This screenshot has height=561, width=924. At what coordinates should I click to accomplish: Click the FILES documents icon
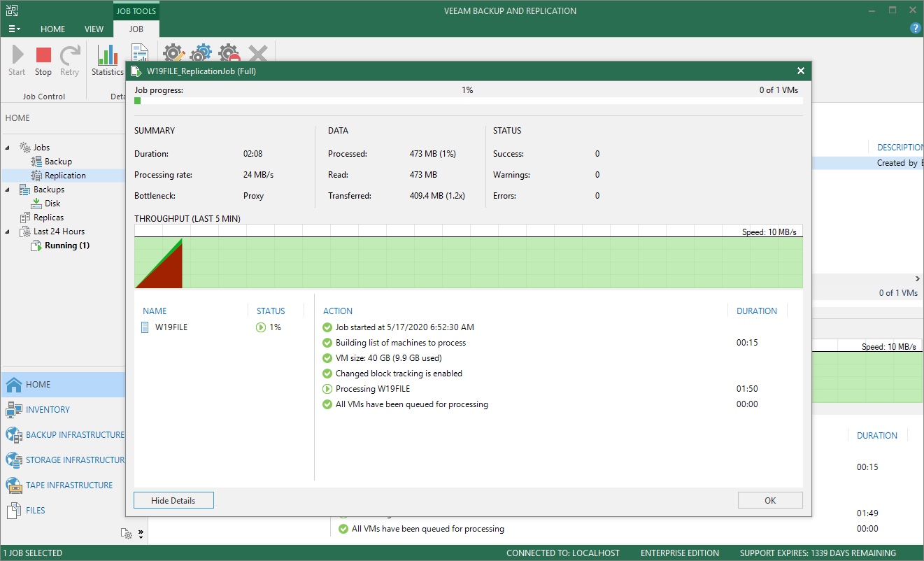[x=14, y=510]
